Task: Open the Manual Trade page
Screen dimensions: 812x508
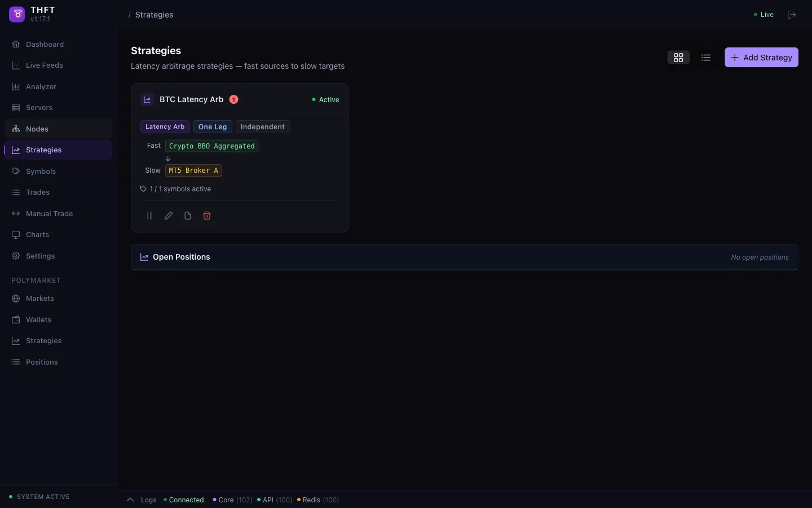Action: 49,214
